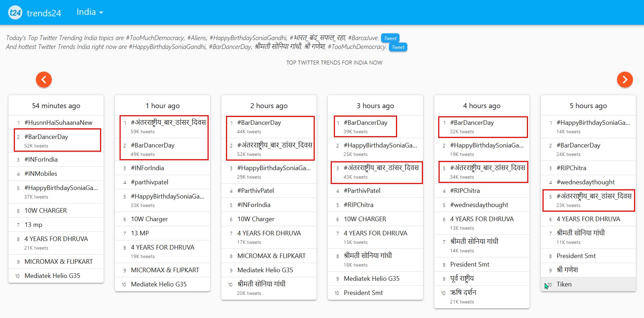This screenshot has height=318, width=644.
Task: Open 10W CHARGER in 54 minutes ago list
Action: pos(45,211)
